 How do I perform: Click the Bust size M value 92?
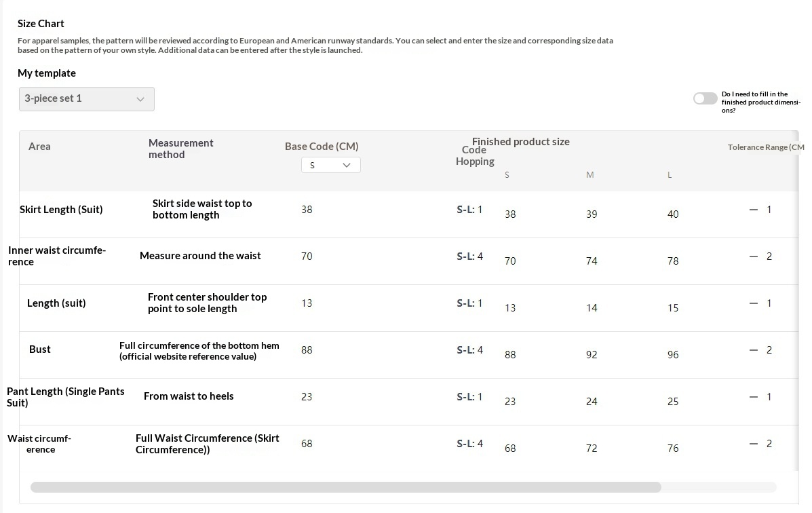592,355
